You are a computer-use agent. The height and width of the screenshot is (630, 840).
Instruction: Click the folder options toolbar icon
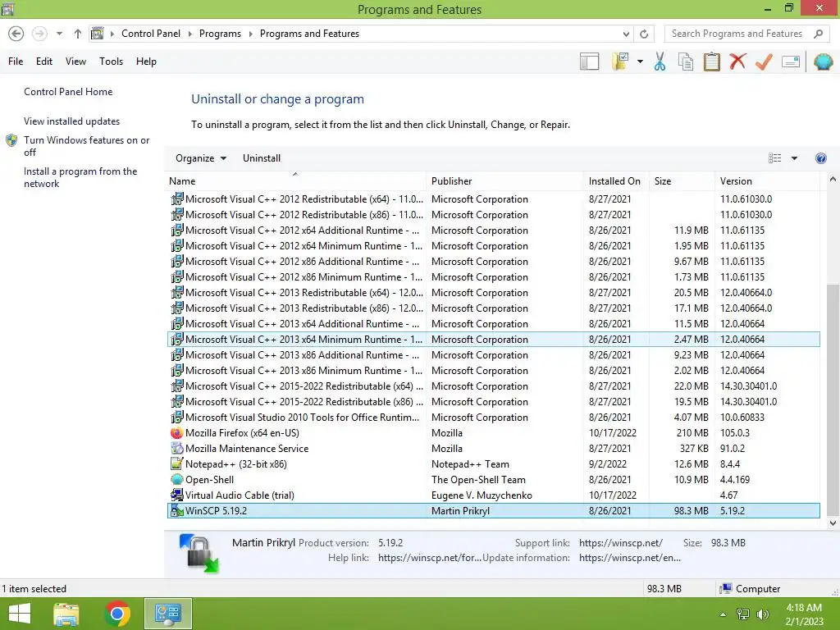(x=620, y=62)
